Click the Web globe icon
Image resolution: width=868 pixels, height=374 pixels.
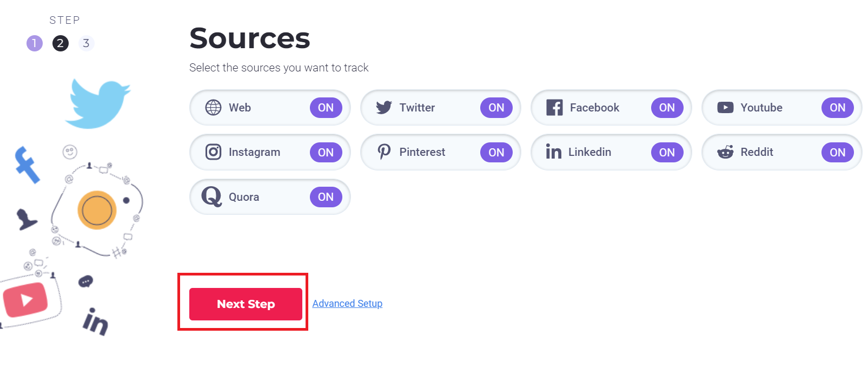213,108
